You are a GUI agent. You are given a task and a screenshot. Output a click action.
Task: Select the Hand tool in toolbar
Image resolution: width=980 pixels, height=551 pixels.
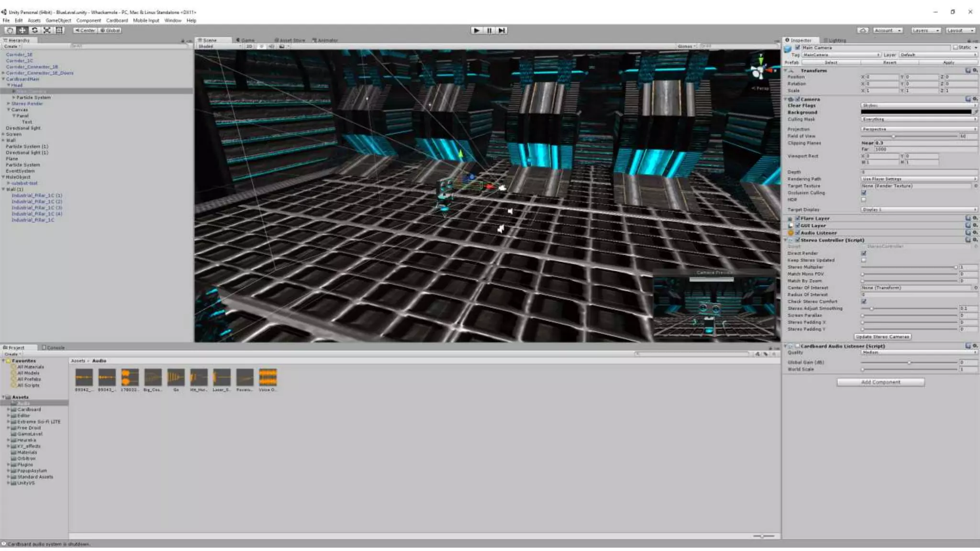(x=10, y=30)
